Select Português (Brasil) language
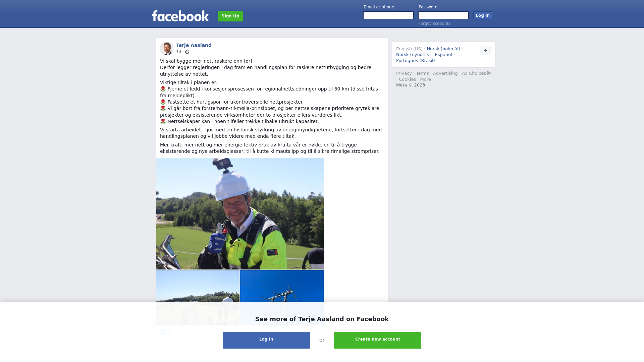This screenshot has height=362, width=644. click(416, 61)
